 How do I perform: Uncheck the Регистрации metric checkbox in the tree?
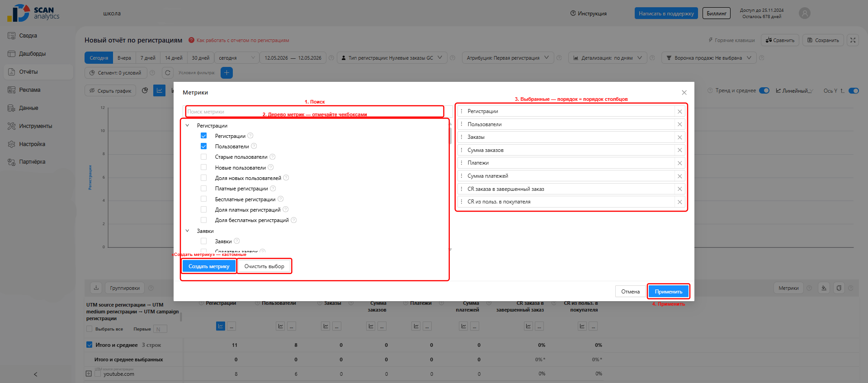click(204, 136)
